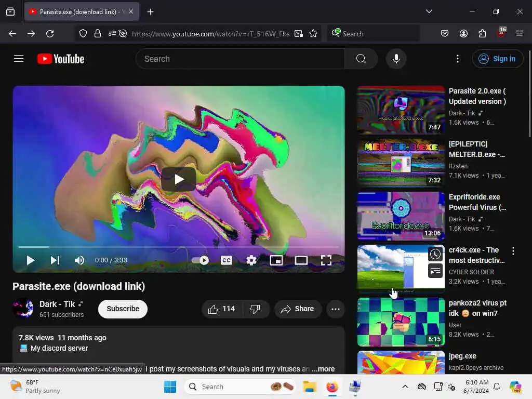The height and width of the screenshot is (399, 532).
Task: Select the Parasite.exe browser tab
Action: pos(82,12)
